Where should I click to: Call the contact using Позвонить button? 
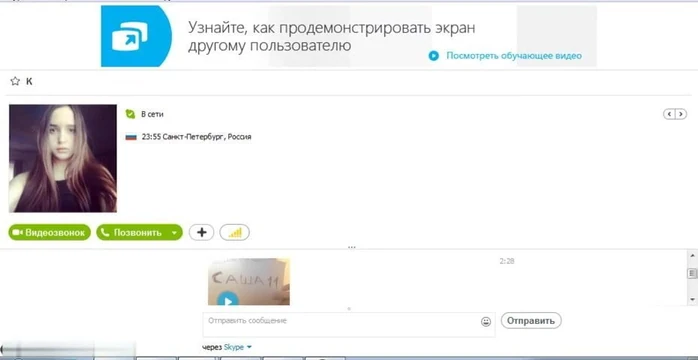(x=133, y=232)
